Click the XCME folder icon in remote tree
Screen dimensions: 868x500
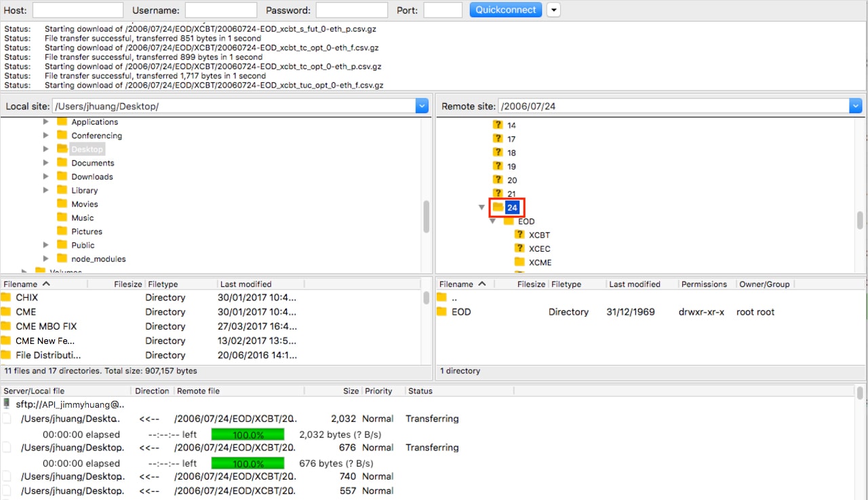(519, 263)
